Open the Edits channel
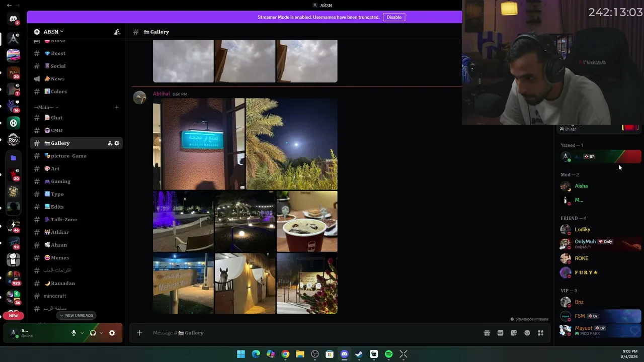 pos(76,207)
